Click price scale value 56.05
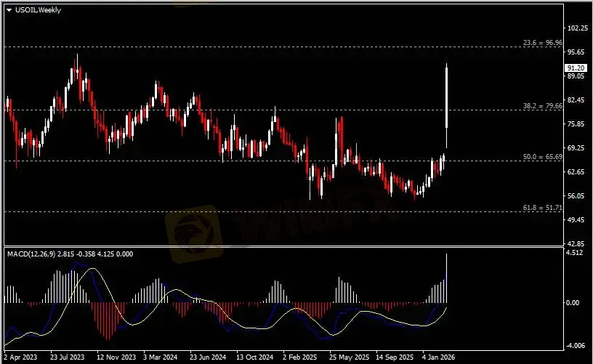Image resolution: width=593 pixels, height=364 pixels. 576,195
